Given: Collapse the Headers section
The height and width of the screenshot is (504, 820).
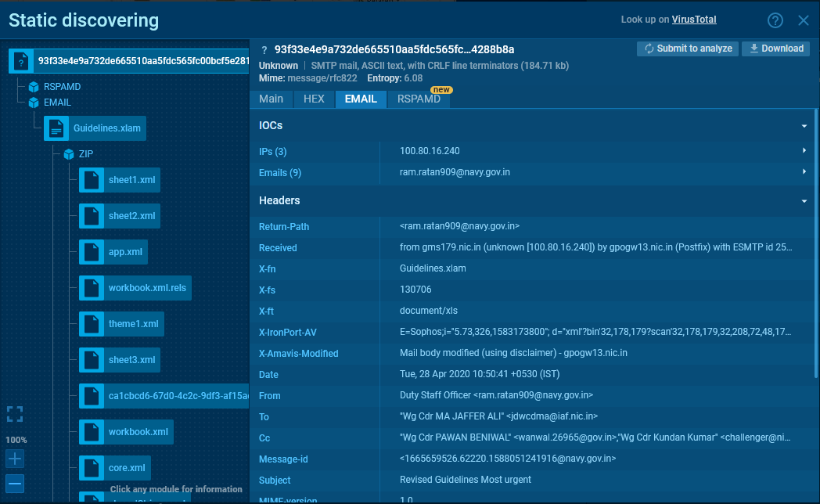Looking at the screenshot, I should click(804, 201).
